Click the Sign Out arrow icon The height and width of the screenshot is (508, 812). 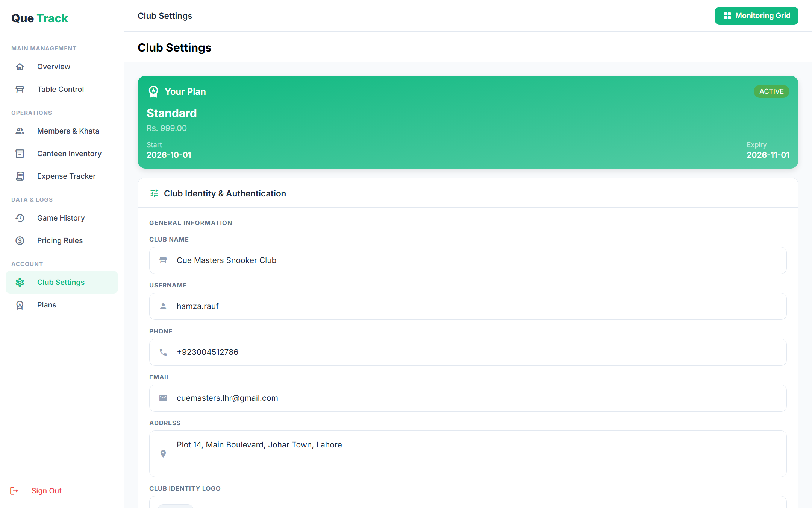point(14,491)
